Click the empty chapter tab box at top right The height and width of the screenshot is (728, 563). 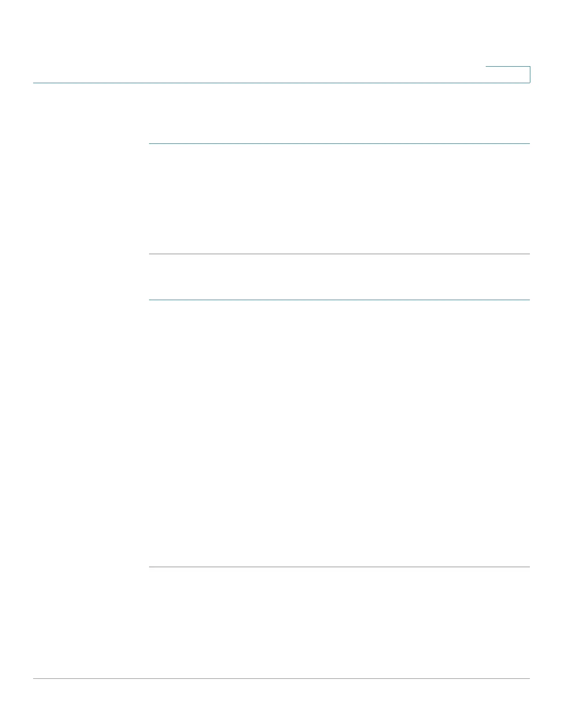[x=508, y=74]
